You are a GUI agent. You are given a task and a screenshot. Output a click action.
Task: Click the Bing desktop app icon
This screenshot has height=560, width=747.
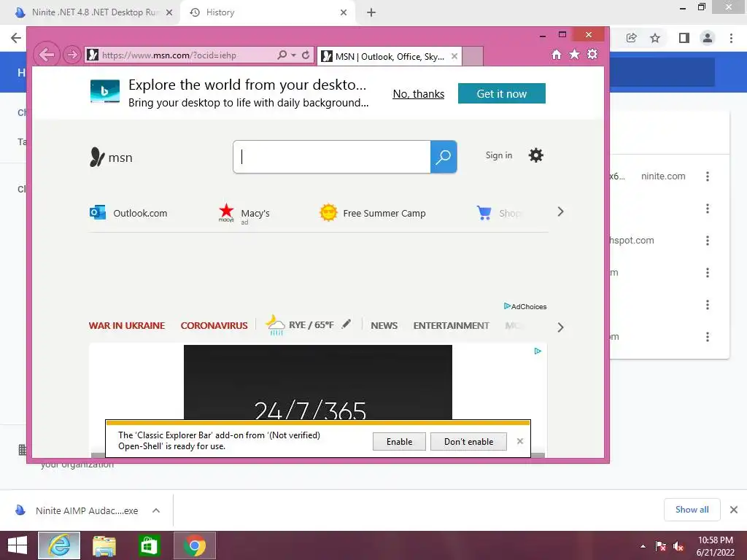click(x=105, y=91)
